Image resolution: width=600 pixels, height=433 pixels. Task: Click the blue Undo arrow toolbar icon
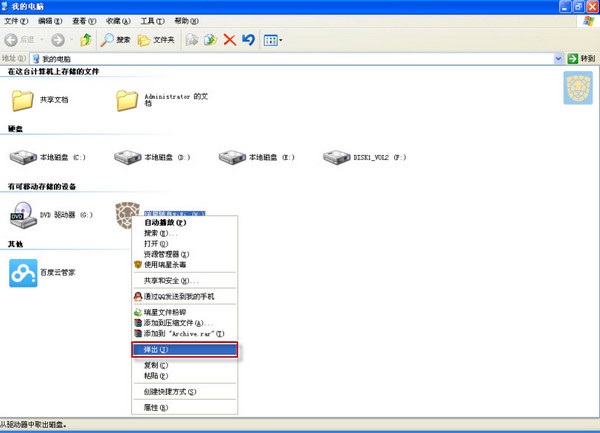[x=249, y=40]
